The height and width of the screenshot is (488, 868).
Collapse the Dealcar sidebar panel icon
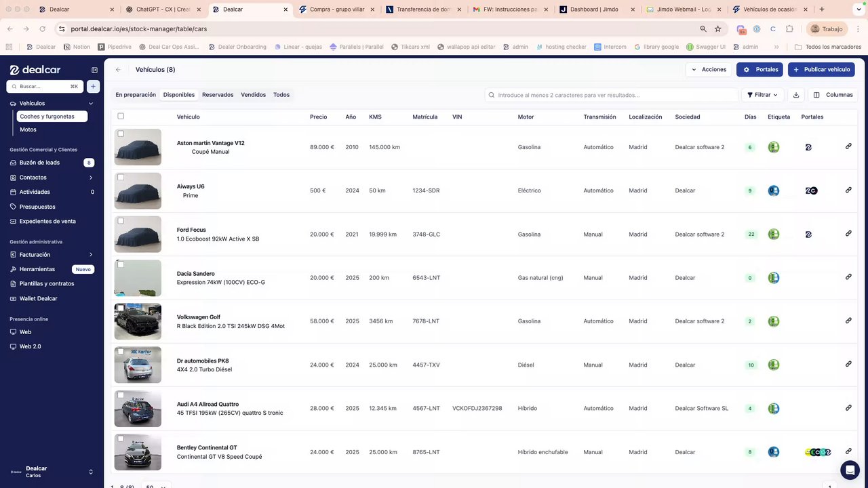point(94,70)
